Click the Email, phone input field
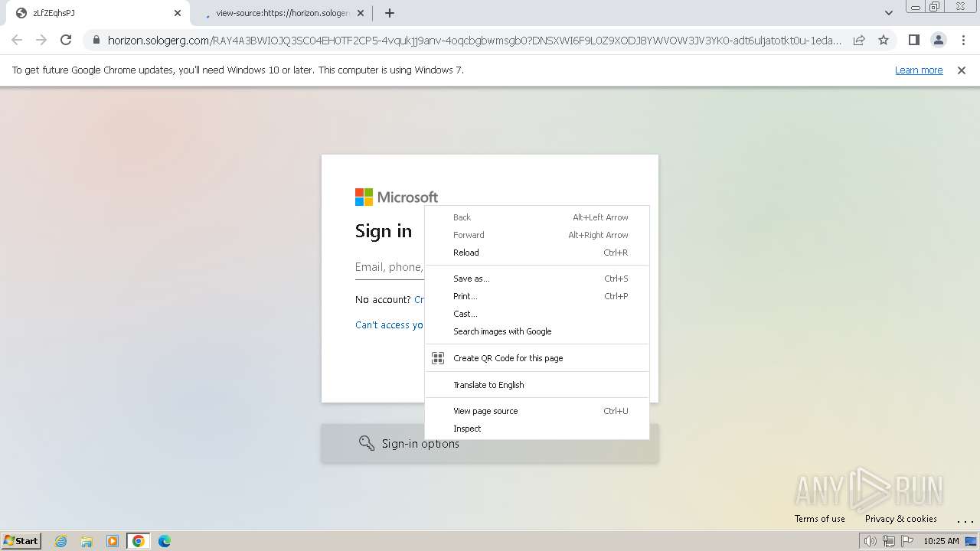980x551 pixels. point(390,267)
